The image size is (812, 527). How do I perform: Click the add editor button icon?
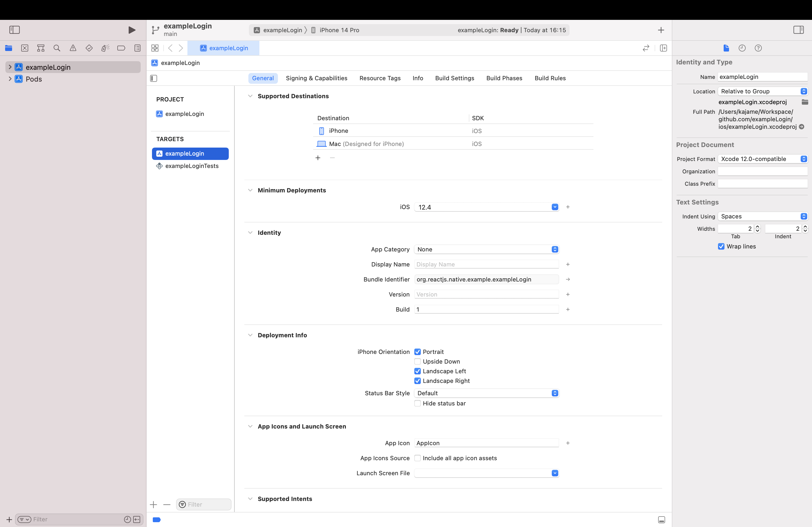pos(664,48)
